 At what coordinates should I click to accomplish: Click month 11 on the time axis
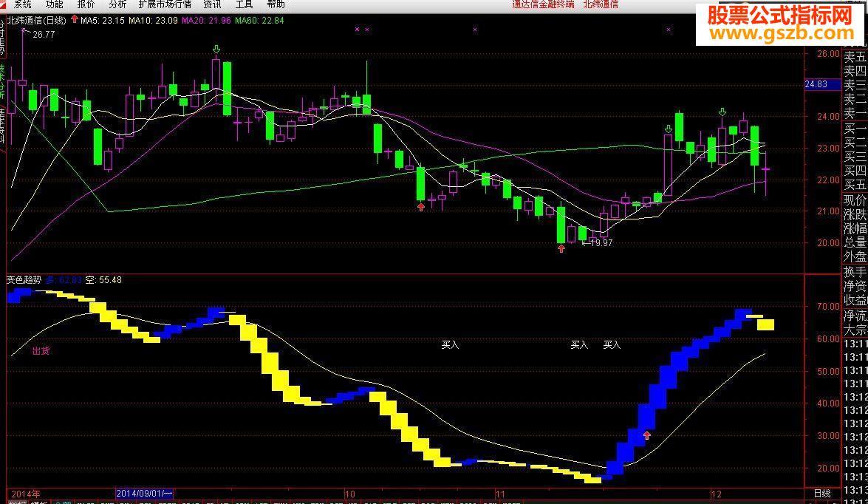pyautogui.click(x=500, y=494)
